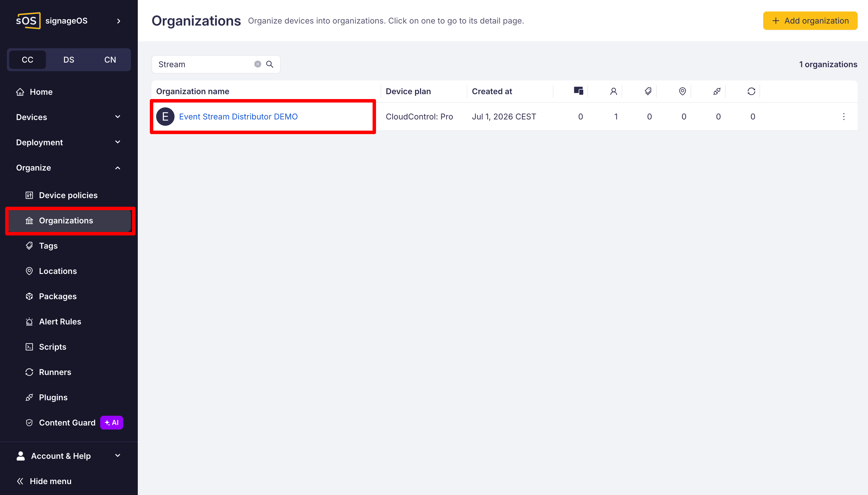Image resolution: width=868 pixels, height=495 pixels.
Task: Click the plugins column header icon
Action: point(717,91)
